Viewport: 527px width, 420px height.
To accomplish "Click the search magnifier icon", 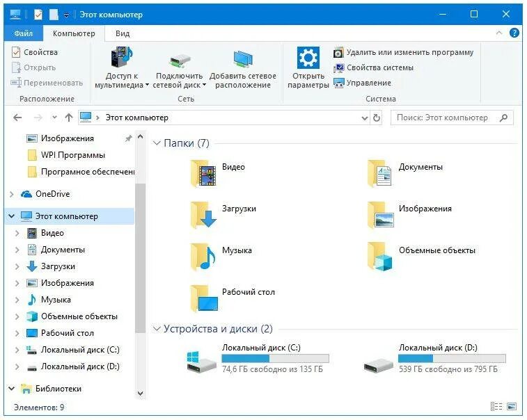I will pos(503,118).
